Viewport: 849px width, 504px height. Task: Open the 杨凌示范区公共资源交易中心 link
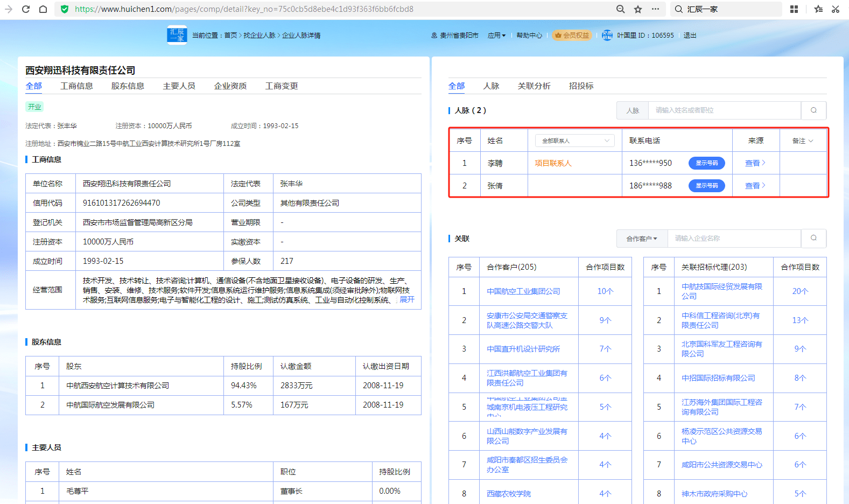coord(722,436)
